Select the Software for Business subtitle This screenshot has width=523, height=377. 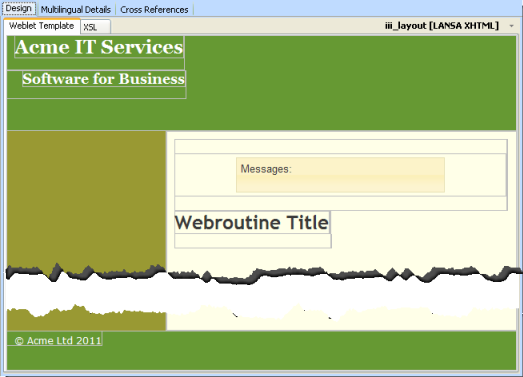point(104,79)
